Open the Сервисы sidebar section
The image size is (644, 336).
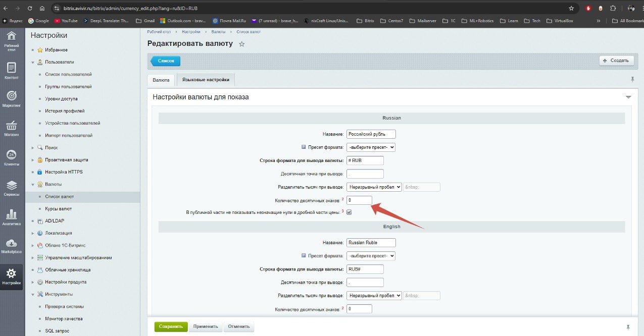[11, 187]
